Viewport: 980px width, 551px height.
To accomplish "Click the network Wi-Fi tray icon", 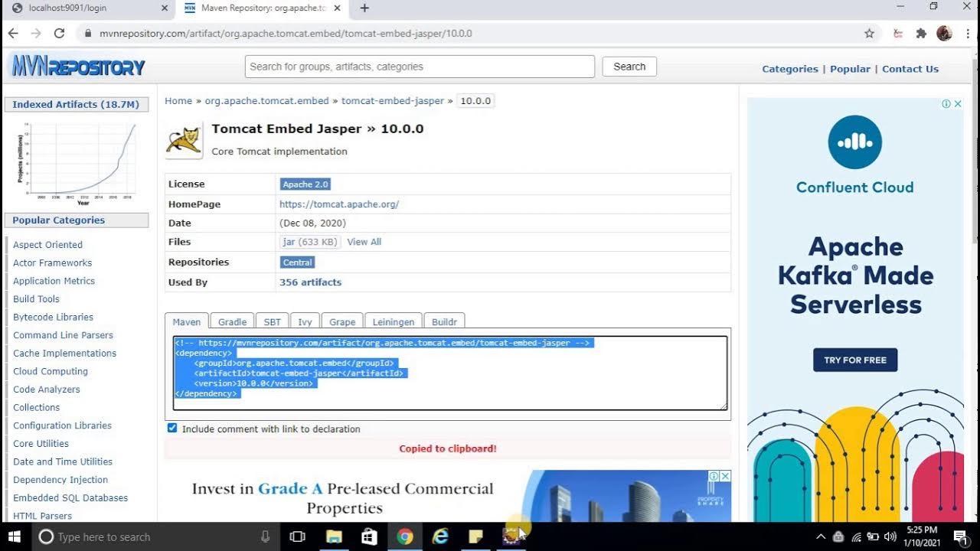I will tap(856, 536).
